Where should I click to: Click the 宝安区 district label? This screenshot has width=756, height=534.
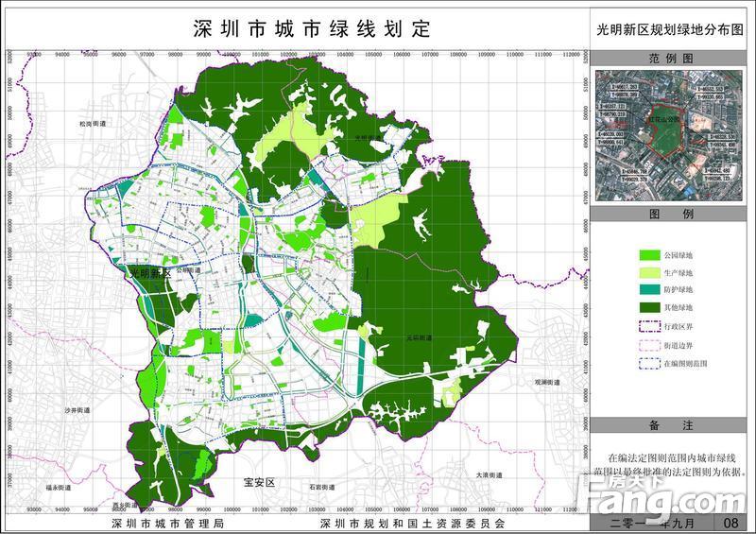pyautogui.click(x=259, y=482)
